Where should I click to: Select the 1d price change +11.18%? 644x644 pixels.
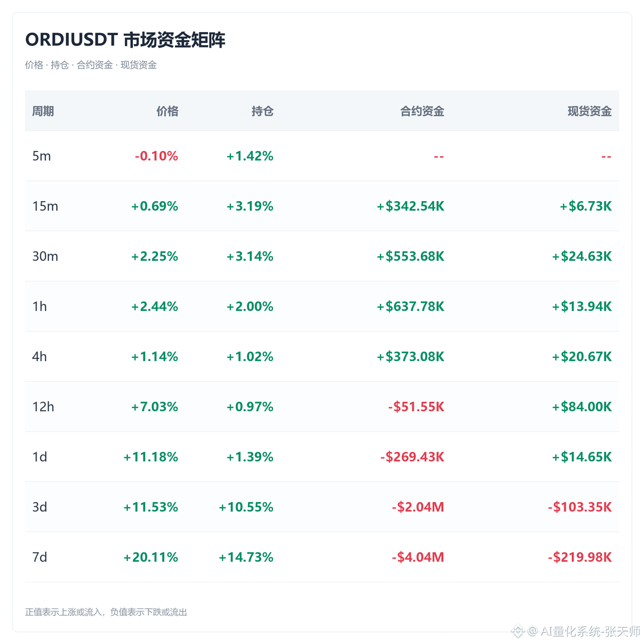coord(151,457)
